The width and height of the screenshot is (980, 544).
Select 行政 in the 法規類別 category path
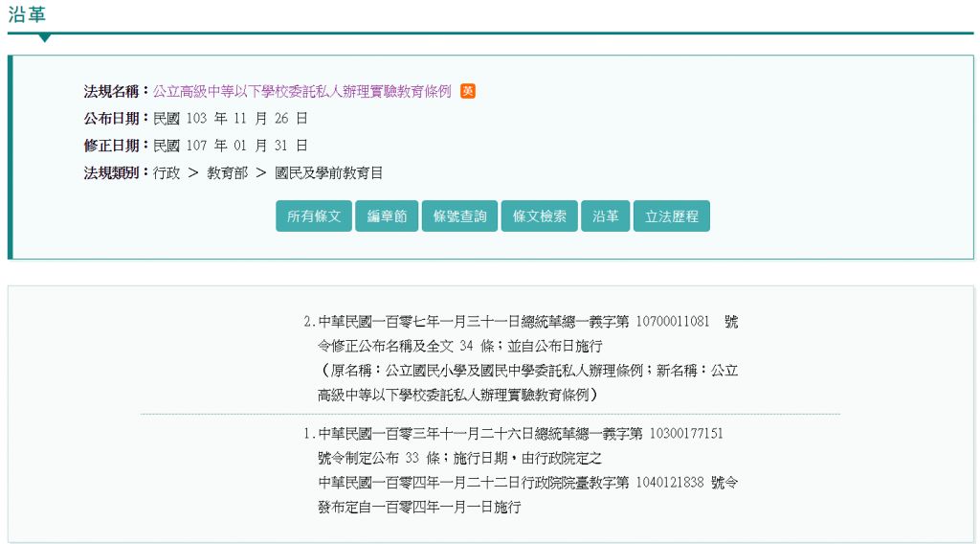[166, 173]
